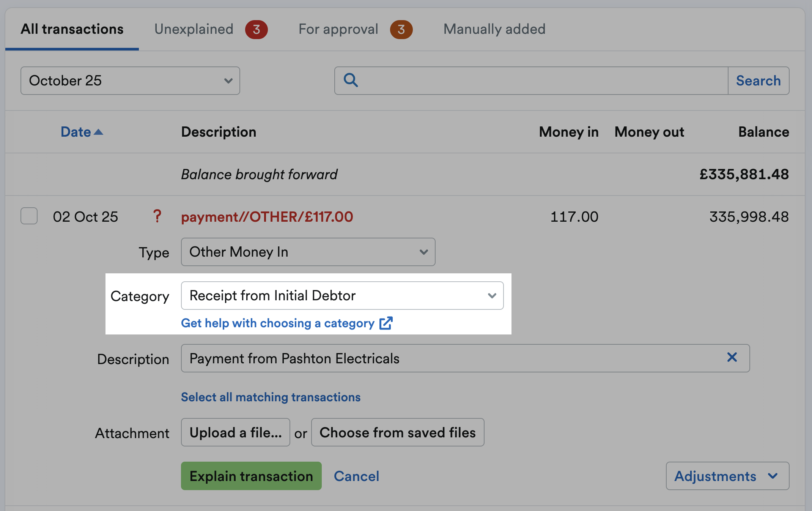812x511 pixels.
Task: Click the payment//OTHER/£117.00 transaction title
Action: [267, 217]
